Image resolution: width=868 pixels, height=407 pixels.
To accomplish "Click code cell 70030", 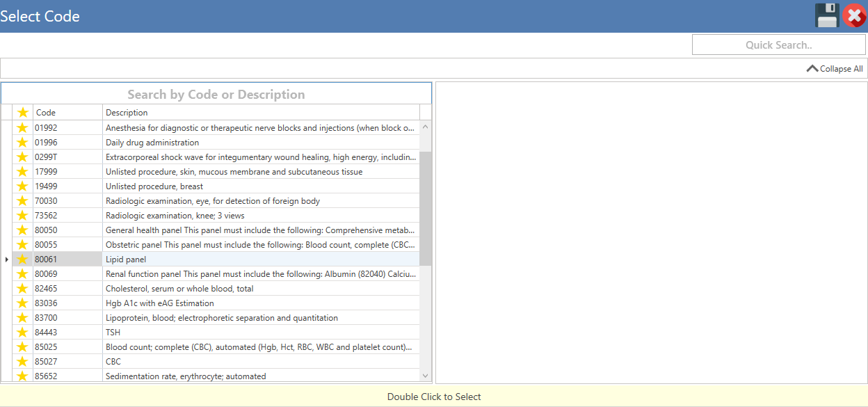I will tap(67, 201).
